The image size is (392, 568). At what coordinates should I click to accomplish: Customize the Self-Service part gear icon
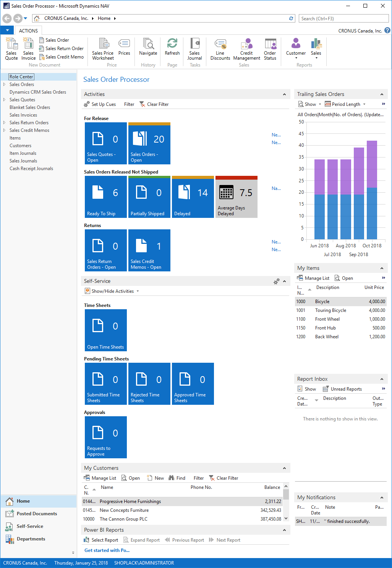point(277,281)
